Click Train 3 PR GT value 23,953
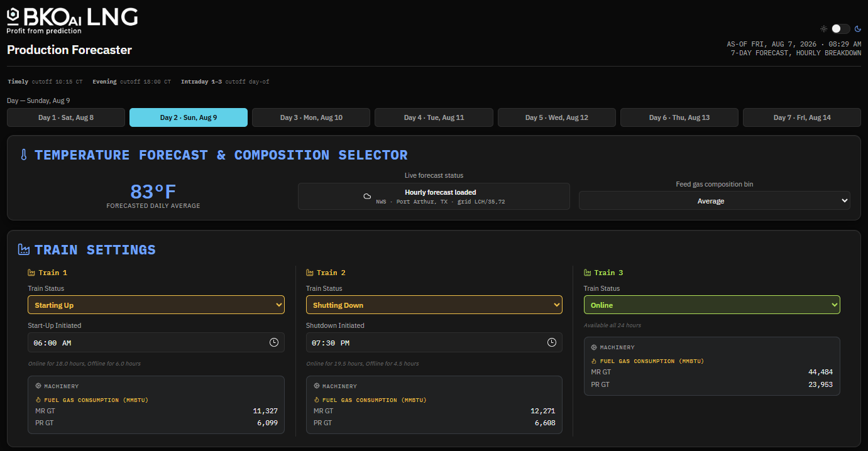 click(821, 384)
